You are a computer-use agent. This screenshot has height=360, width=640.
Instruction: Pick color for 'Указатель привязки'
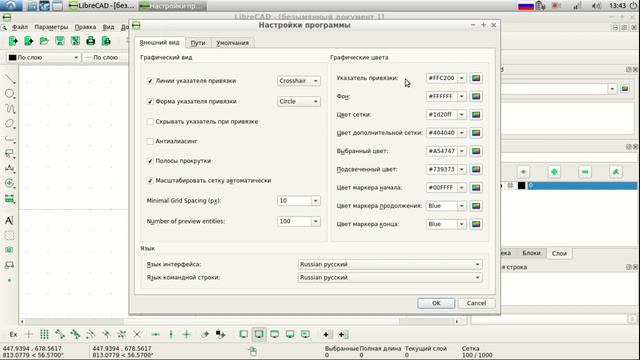tap(476, 78)
